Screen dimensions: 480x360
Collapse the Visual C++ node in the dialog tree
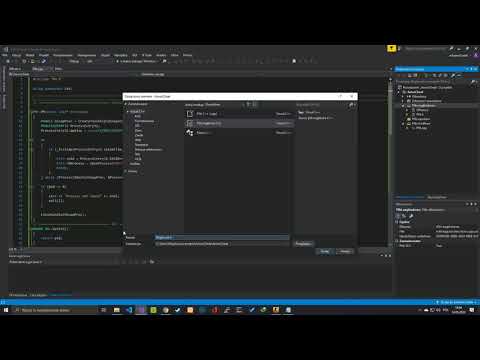pos(128,111)
